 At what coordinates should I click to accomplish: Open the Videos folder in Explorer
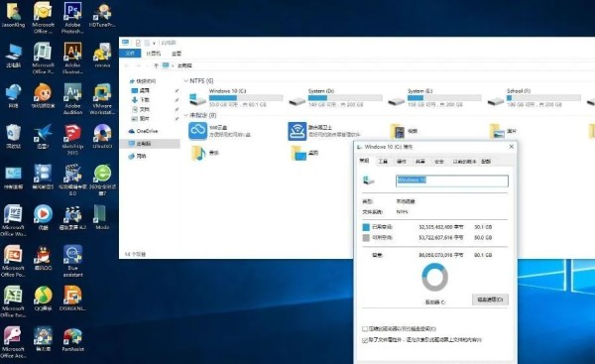pos(405,131)
